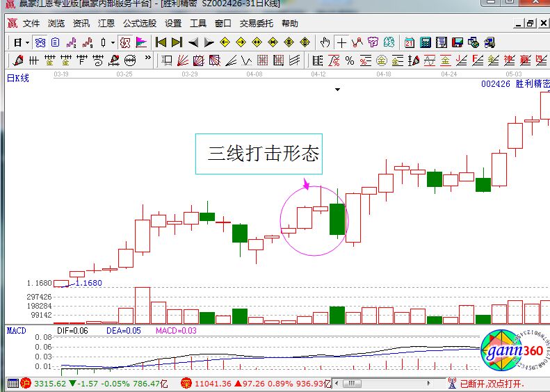
Task: Click the colorful flag icon
Action: [141, 42]
